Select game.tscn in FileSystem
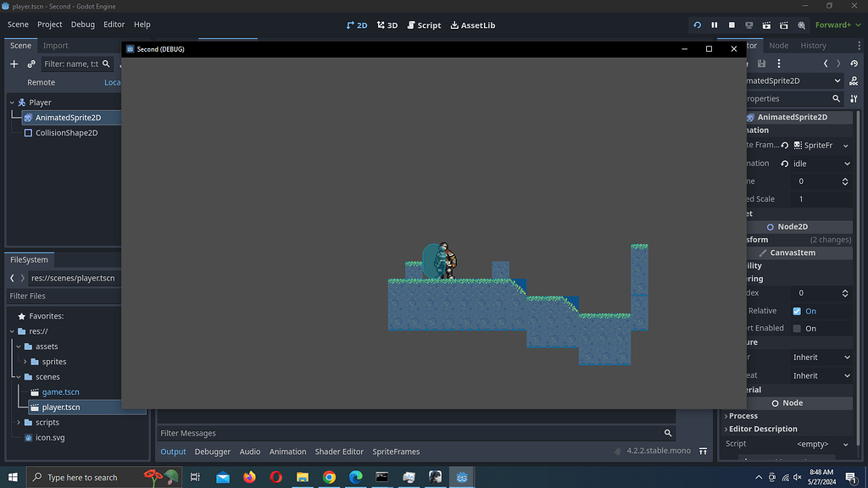This screenshot has height=488, width=868. pos(60,391)
